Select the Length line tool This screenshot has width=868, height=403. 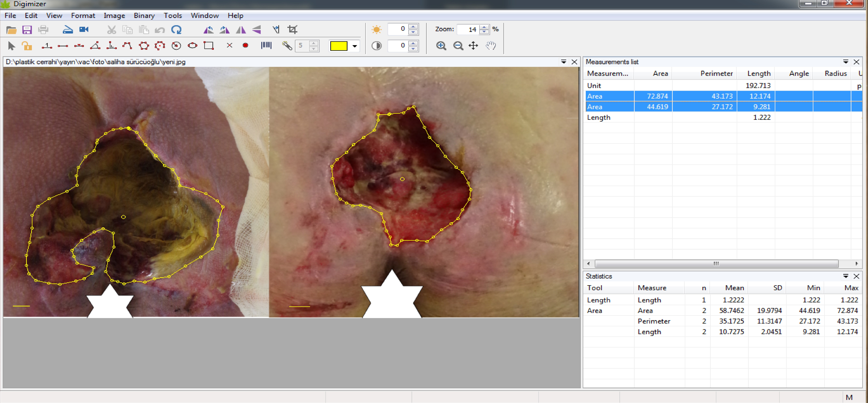(x=63, y=46)
